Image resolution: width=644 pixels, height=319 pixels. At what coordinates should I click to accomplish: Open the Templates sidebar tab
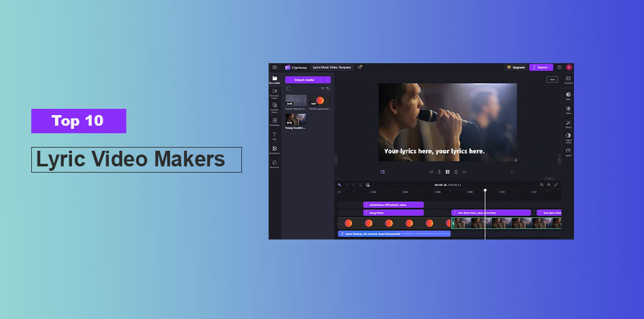(274, 122)
